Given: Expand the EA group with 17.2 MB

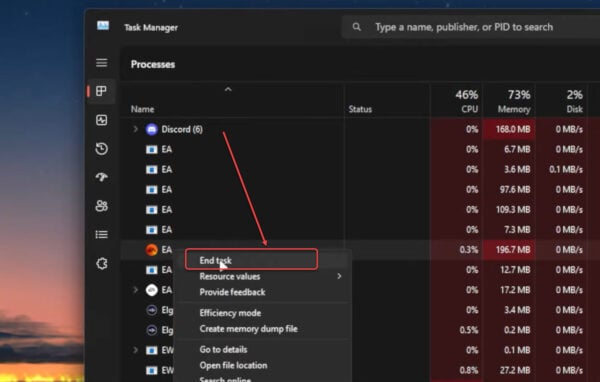Looking at the screenshot, I should point(135,290).
